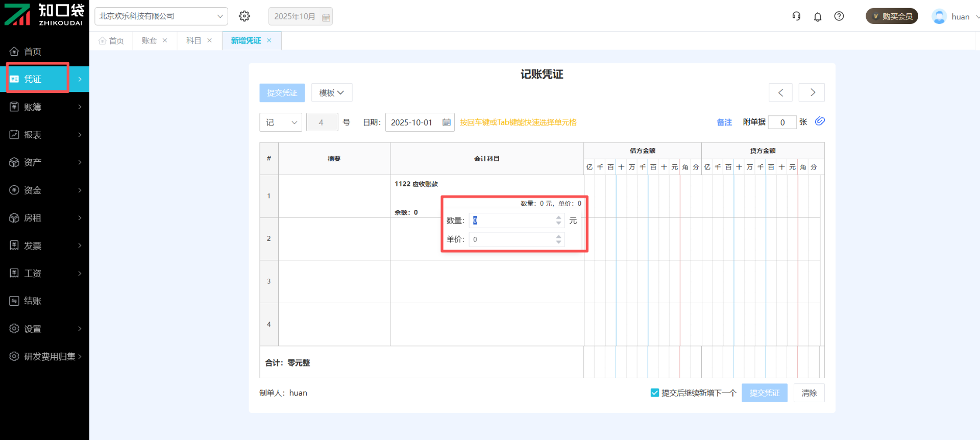
Task: Increase 数量 value with up stepper arrow
Action: (x=559, y=217)
